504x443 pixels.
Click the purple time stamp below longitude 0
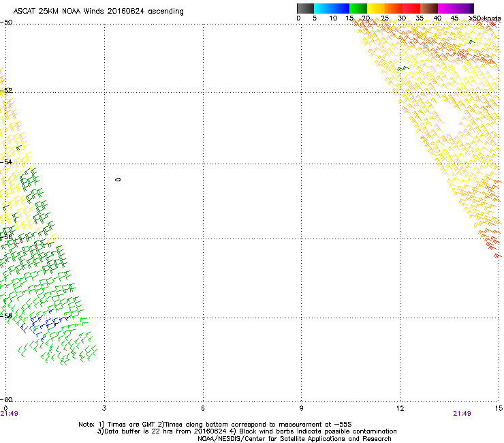pyautogui.click(x=10, y=414)
